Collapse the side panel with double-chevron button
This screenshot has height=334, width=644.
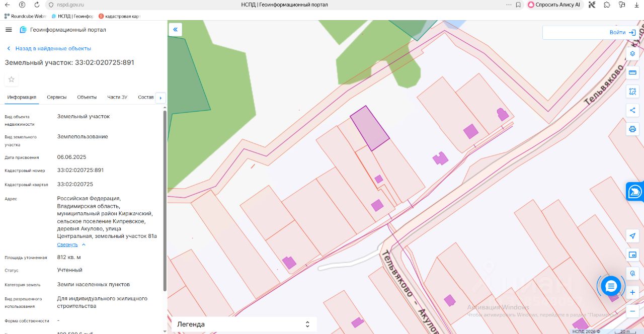click(175, 30)
